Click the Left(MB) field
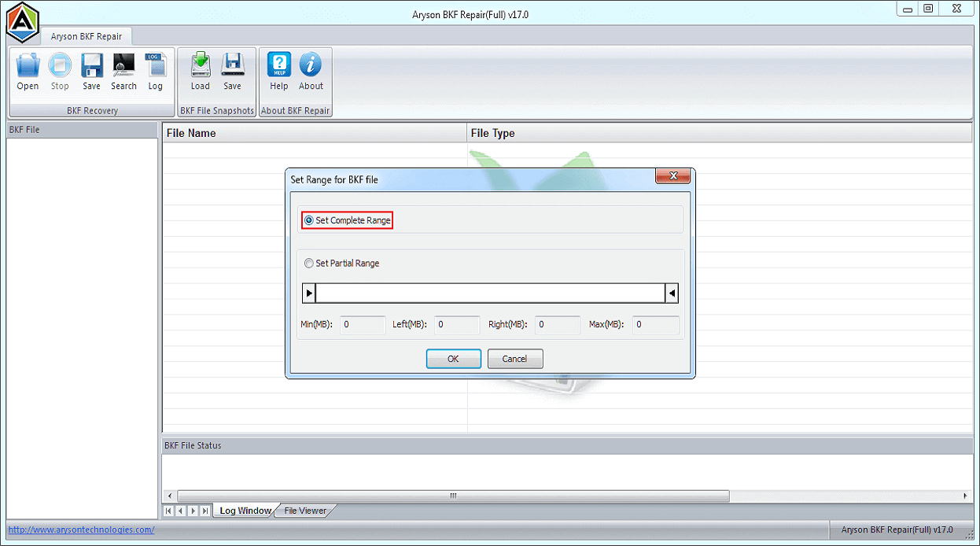 (457, 324)
